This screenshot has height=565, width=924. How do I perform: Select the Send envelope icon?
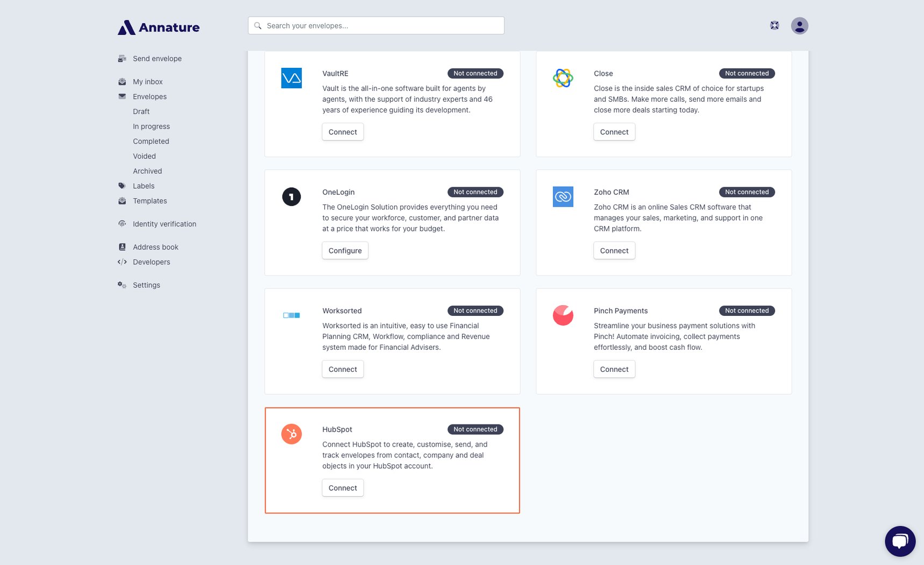point(122,58)
